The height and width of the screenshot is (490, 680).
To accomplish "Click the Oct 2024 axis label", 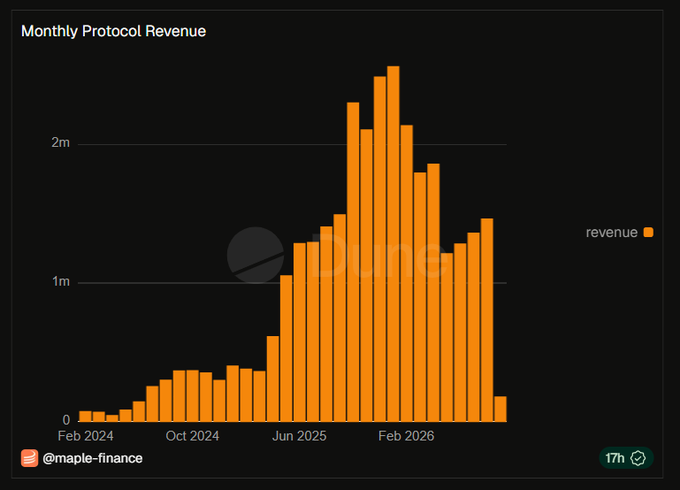I will click(x=192, y=436).
